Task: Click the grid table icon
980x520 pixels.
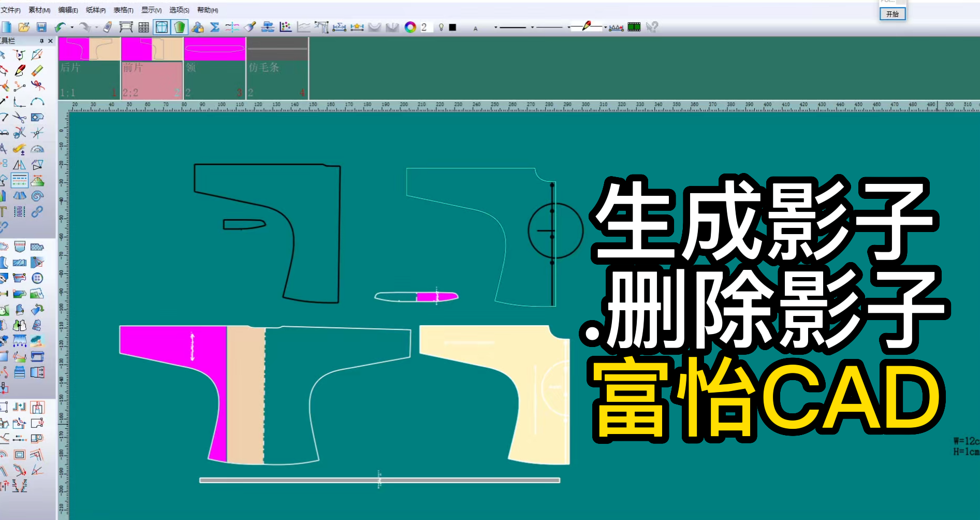Action: click(x=144, y=27)
